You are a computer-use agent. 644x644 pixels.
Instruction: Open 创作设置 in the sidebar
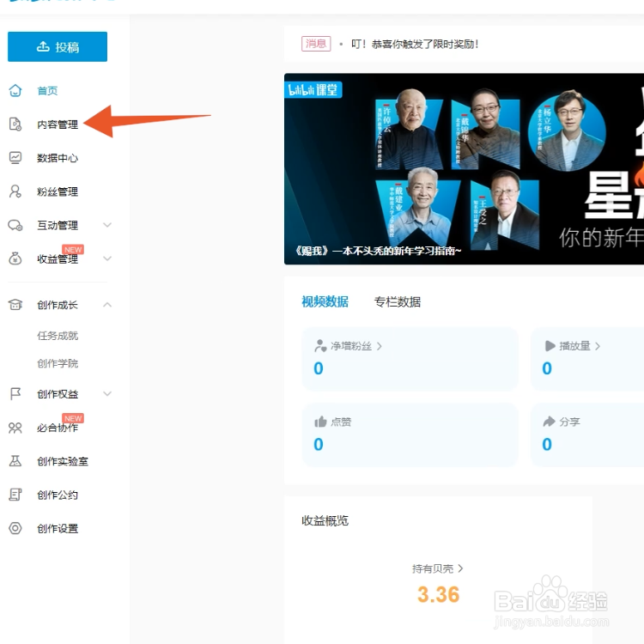(58, 529)
